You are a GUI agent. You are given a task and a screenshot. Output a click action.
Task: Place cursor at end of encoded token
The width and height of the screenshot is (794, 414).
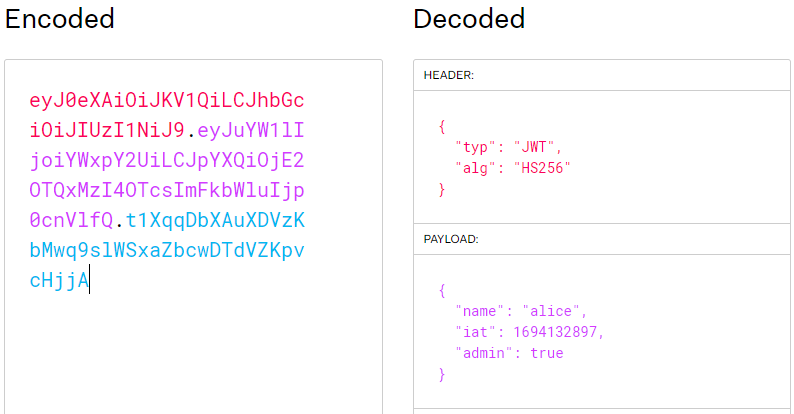coord(89,281)
